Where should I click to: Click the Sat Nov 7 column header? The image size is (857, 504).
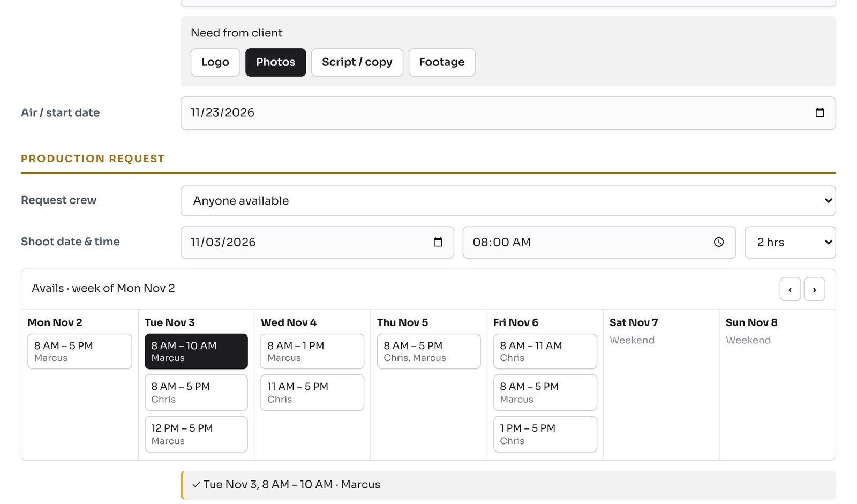[x=634, y=322]
